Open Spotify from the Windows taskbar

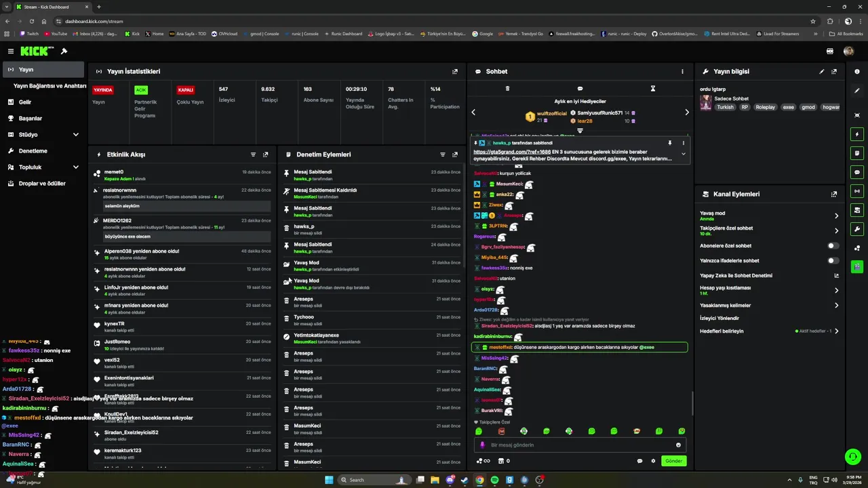click(494, 480)
